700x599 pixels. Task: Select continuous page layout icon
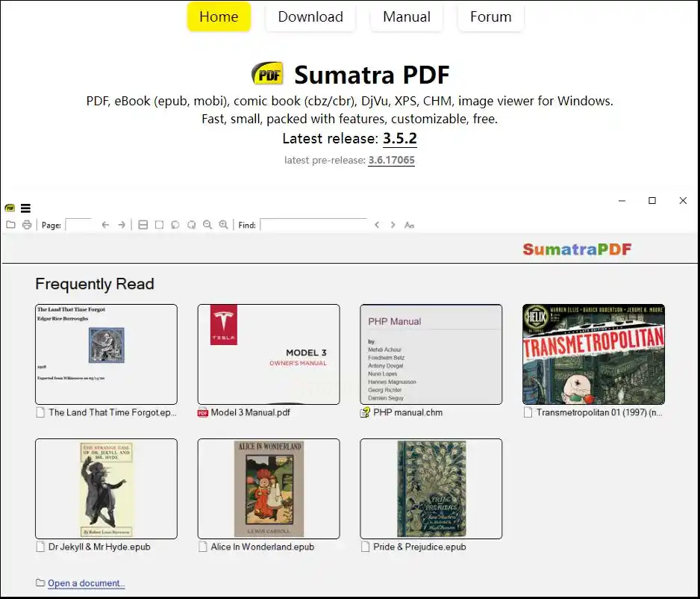[143, 225]
